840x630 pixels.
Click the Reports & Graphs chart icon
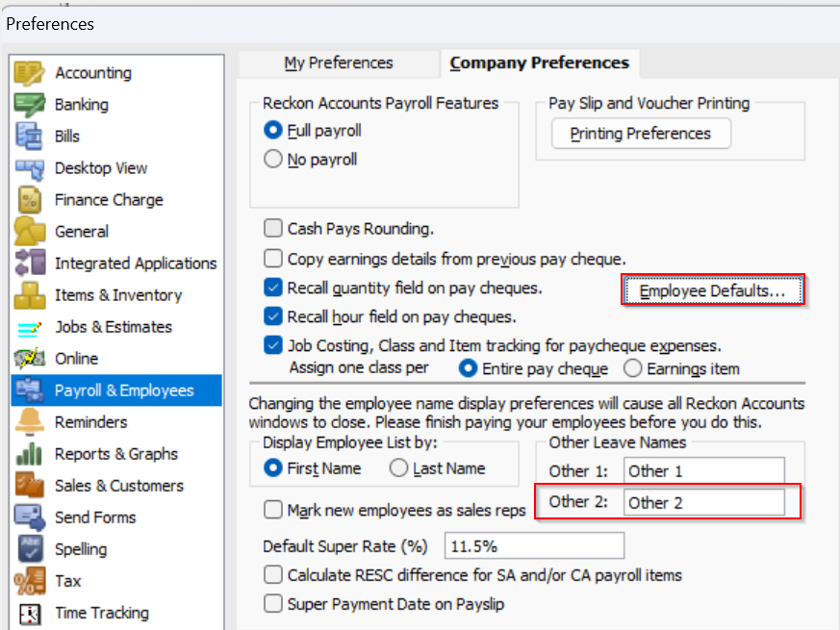30,454
